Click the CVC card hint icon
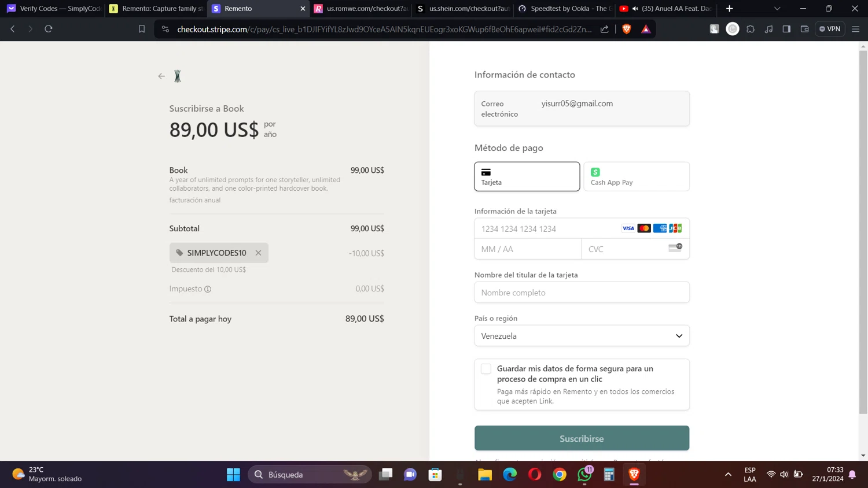 pos(675,247)
